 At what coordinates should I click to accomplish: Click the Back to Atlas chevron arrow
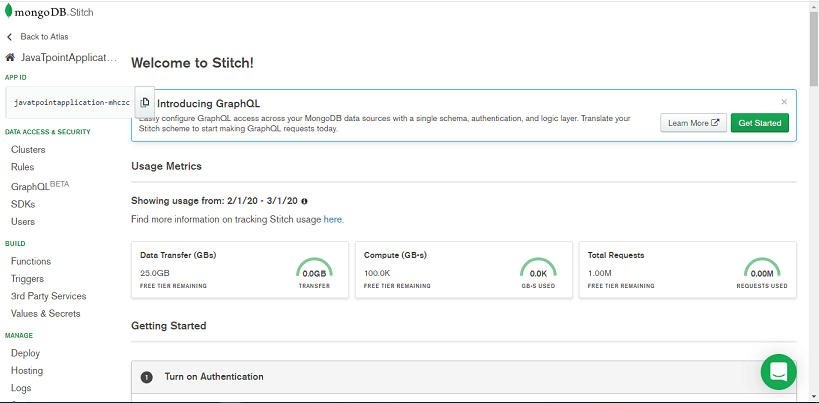pos(9,37)
